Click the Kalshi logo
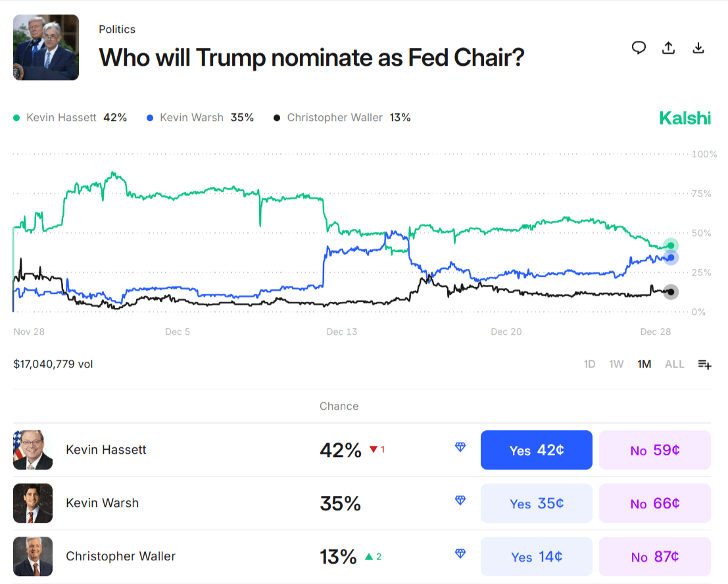Screen dimensions: 728x584 685,118
